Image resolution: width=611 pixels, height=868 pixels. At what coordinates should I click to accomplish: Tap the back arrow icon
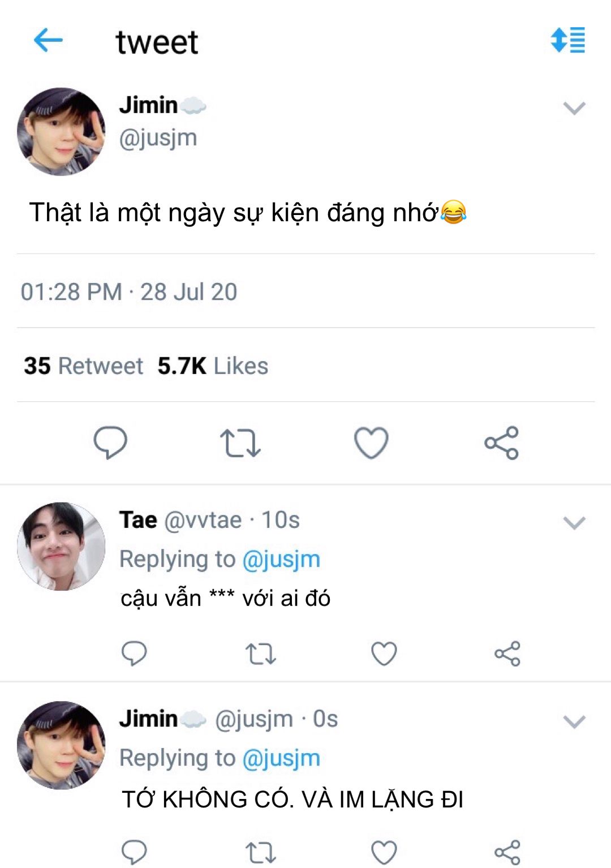[48, 41]
